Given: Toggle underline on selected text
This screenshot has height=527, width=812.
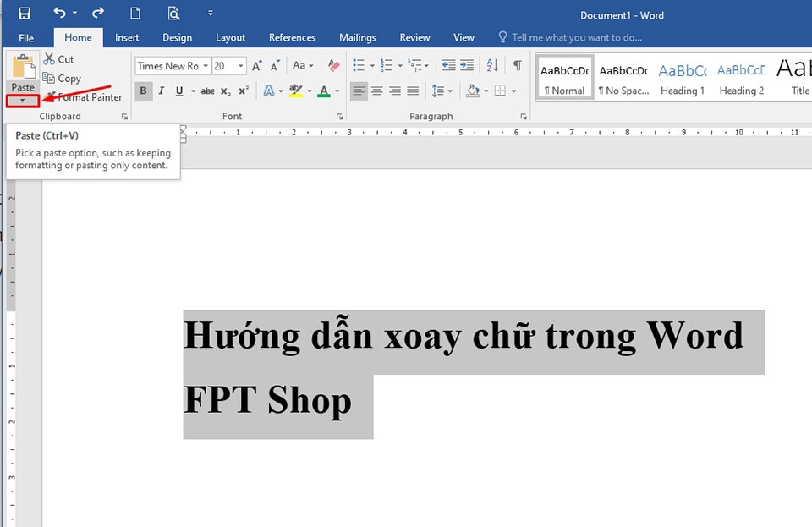Looking at the screenshot, I should tap(179, 91).
